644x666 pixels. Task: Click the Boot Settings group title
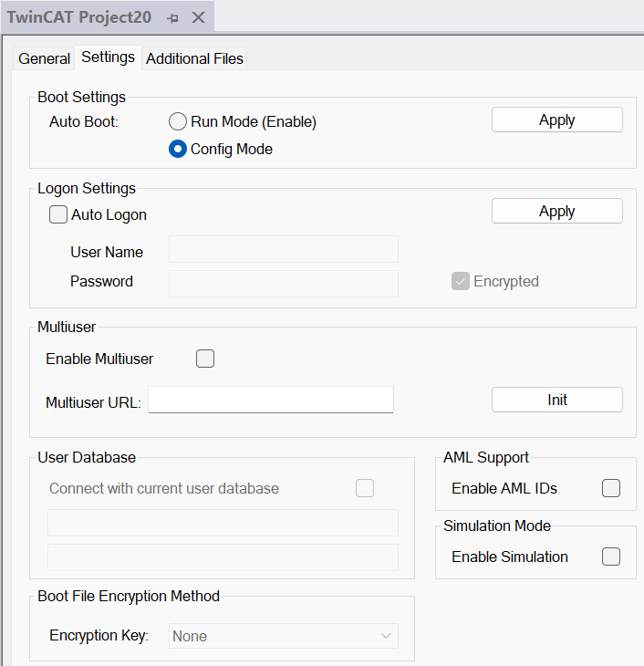[x=81, y=98]
